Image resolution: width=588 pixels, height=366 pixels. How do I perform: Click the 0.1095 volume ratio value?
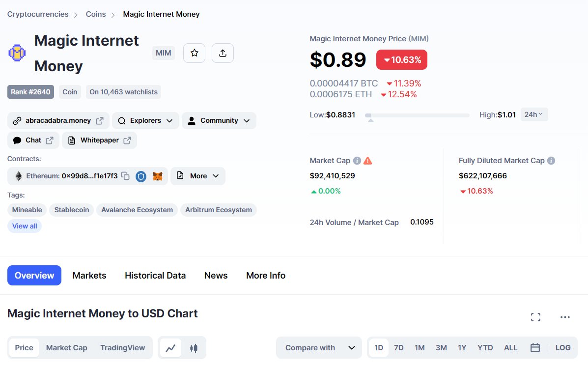(422, 222)
